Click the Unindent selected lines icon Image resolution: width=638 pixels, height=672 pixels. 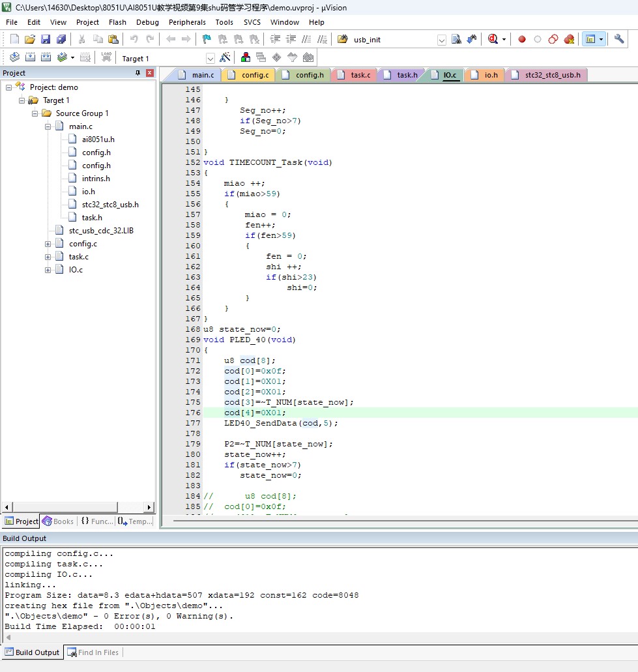point(291,39)
